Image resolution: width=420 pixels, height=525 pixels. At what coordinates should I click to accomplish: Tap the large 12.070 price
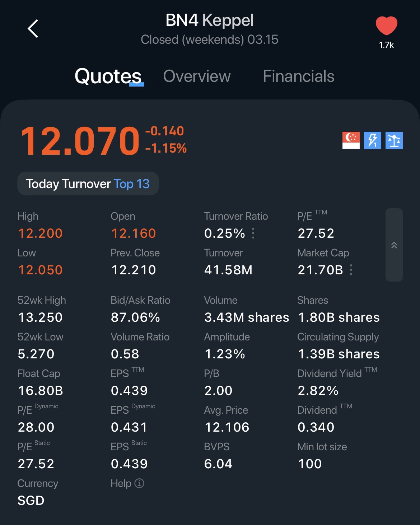80,141
